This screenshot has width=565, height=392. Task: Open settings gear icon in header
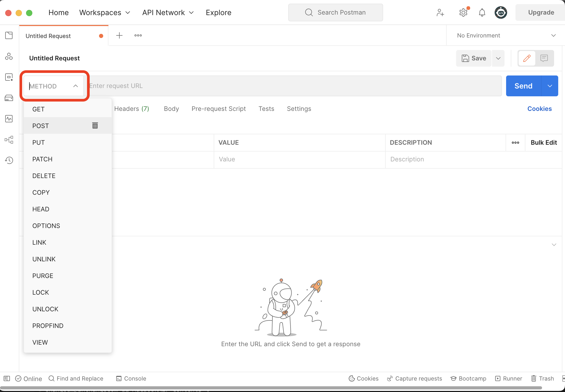coord(463,12)
